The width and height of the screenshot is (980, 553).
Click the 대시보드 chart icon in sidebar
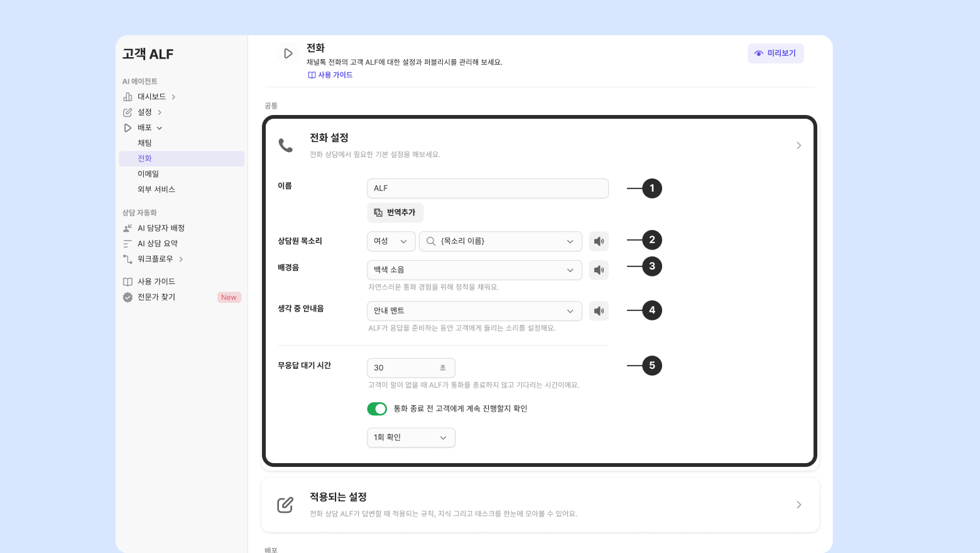(128, 97)
